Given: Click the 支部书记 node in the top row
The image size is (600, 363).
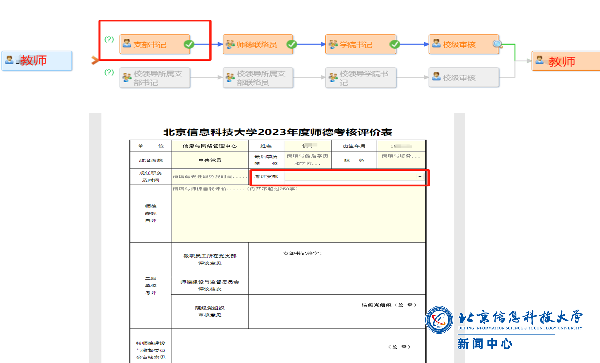Looking at the screenshot, I should click(x=154, y=44).
